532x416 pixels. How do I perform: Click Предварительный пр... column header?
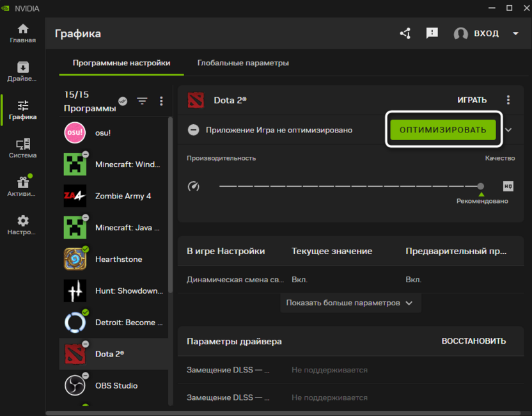456,251
